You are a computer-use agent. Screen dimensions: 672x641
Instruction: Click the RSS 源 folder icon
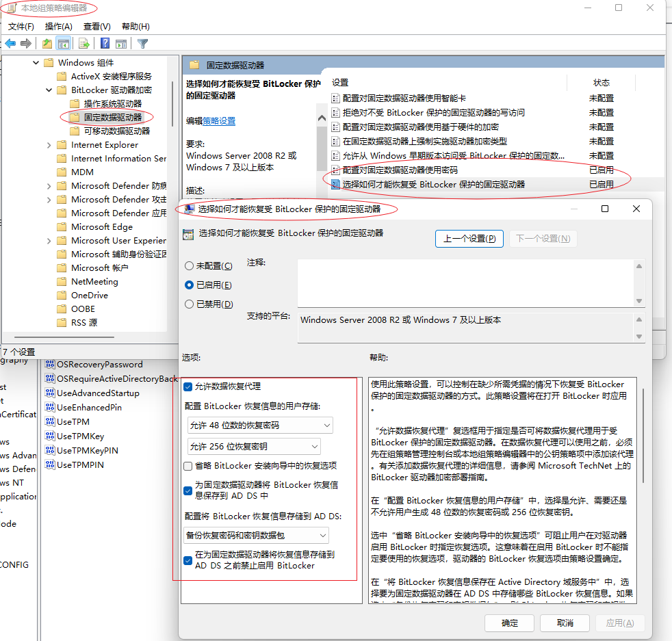(62, 323)
